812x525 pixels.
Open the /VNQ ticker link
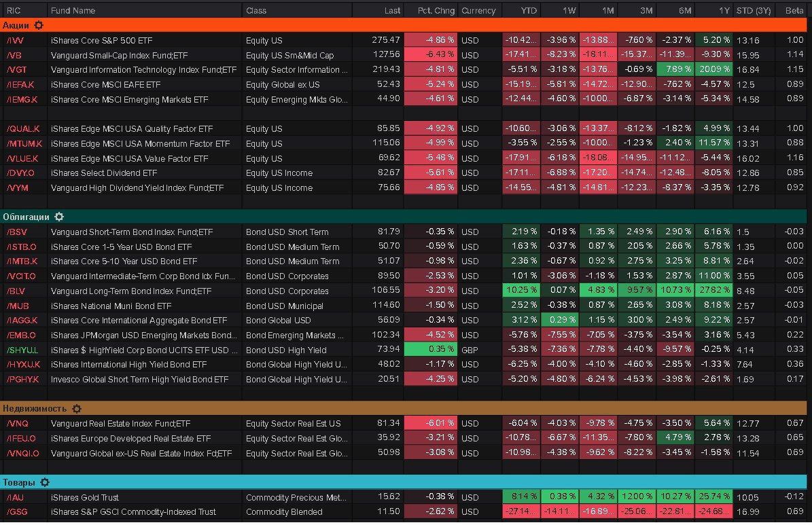tap(17, 424)
